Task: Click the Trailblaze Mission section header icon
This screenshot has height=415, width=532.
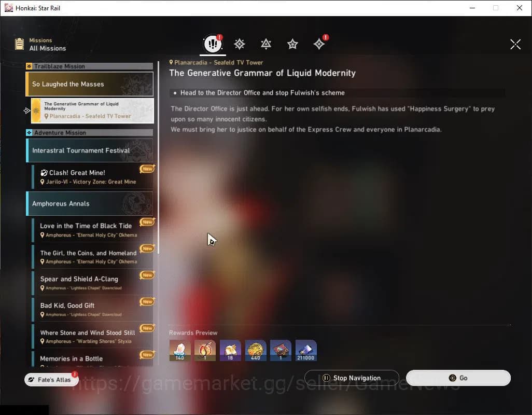Action: tap(29, 66)
